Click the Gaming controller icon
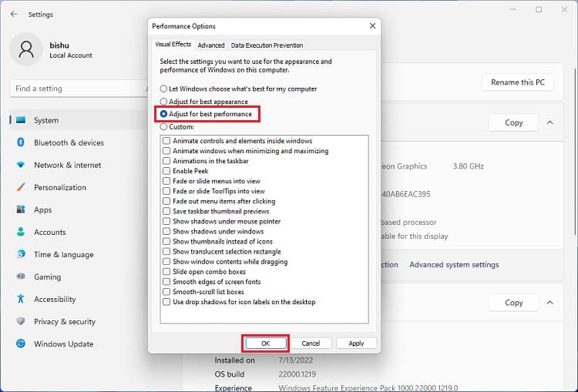The width and height of the screenshot is (578, 392). coord(21,276)
